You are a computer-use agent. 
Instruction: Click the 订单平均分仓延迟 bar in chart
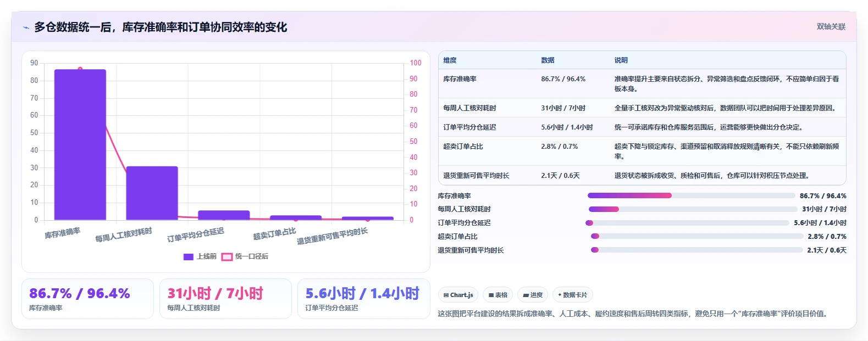pos(224,215)
